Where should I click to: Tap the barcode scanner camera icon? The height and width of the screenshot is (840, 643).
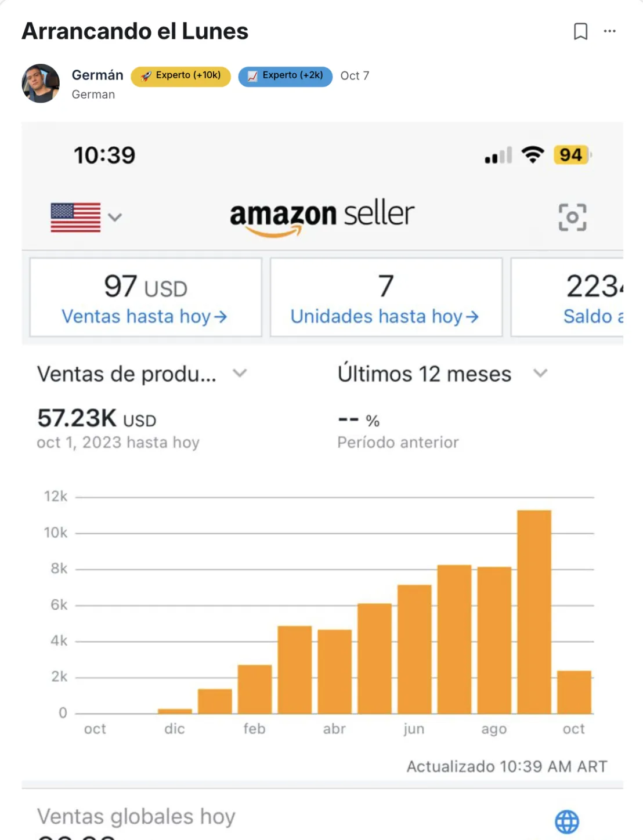[x=572, y=217]
